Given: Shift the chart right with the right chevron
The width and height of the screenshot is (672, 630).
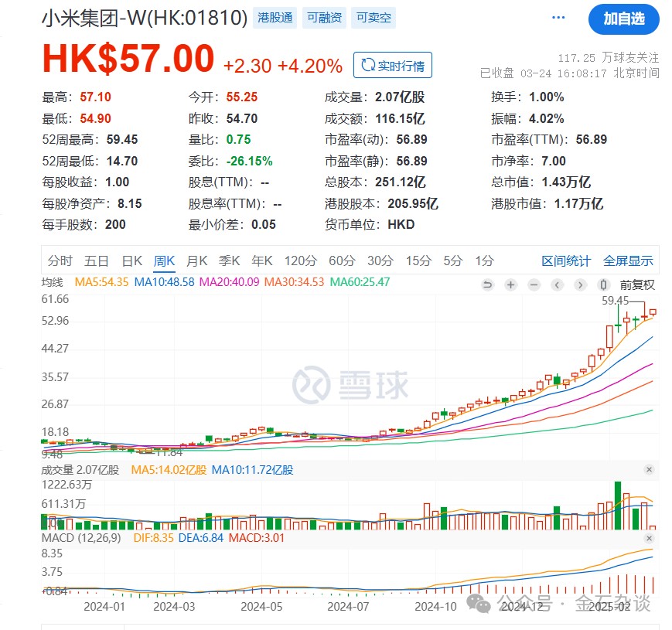Looking at the screenshot, I should 580,284.
